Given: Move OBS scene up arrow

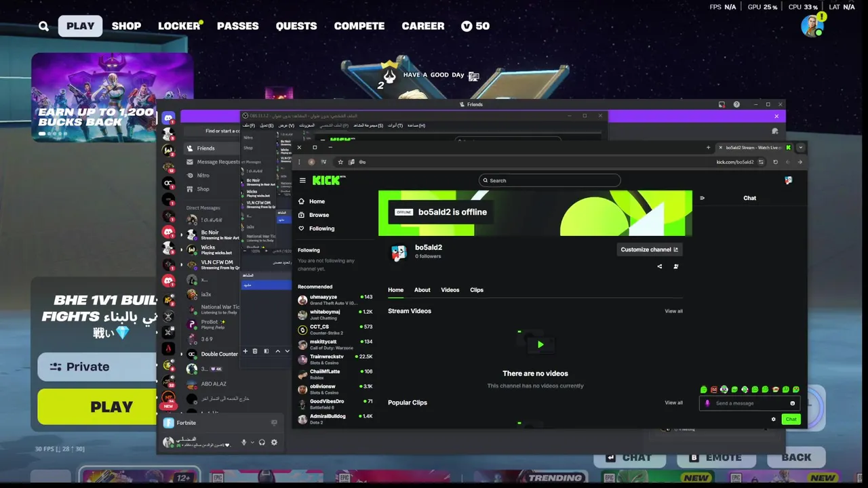Looking at the screenshot, I should (277, 351).
